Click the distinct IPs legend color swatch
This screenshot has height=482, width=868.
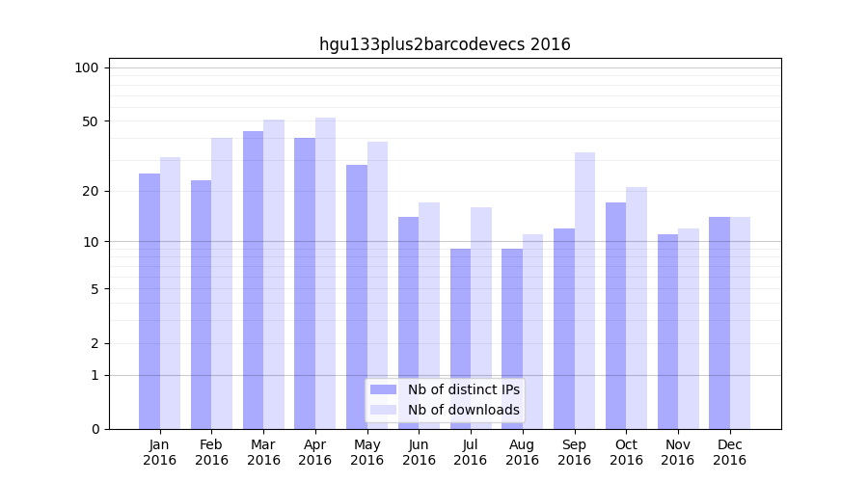tap(383, 389)
